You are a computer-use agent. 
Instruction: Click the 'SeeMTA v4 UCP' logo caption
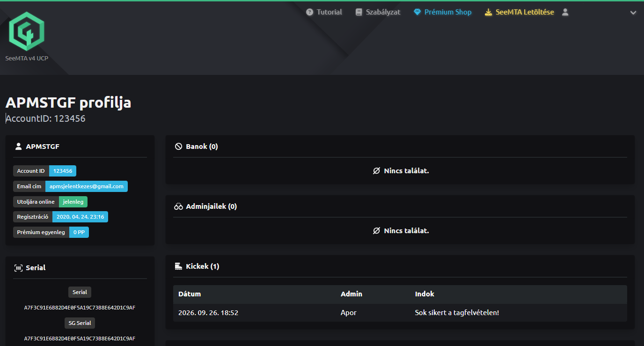[27, 59]
